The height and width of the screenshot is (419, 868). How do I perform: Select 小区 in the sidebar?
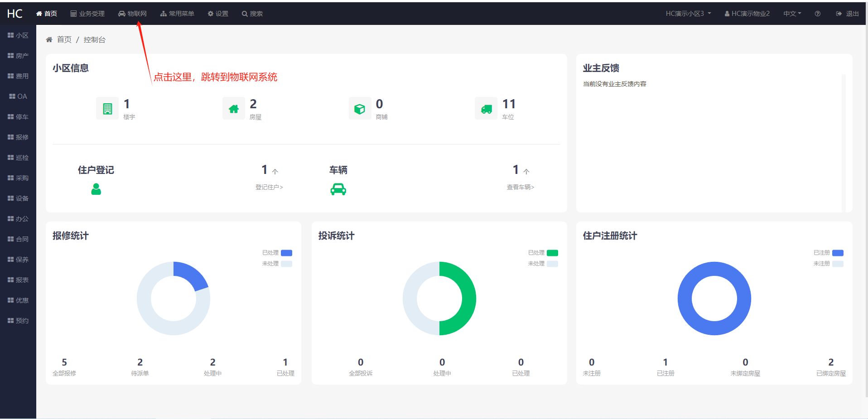click(x=18, y=35)
